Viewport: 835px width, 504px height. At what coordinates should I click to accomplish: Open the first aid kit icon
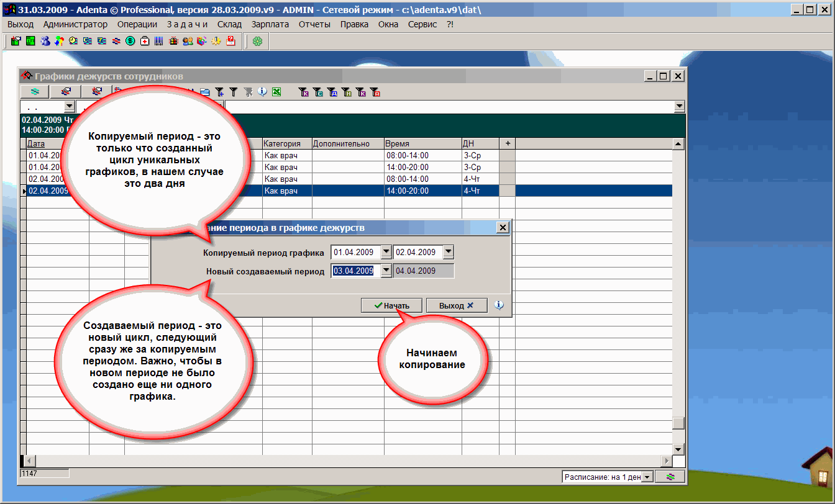click(145, 42)
